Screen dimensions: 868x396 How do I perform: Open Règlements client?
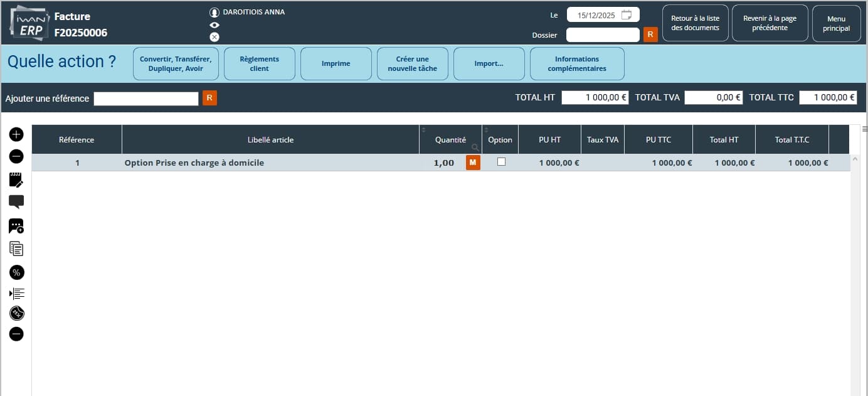point(260,64)
